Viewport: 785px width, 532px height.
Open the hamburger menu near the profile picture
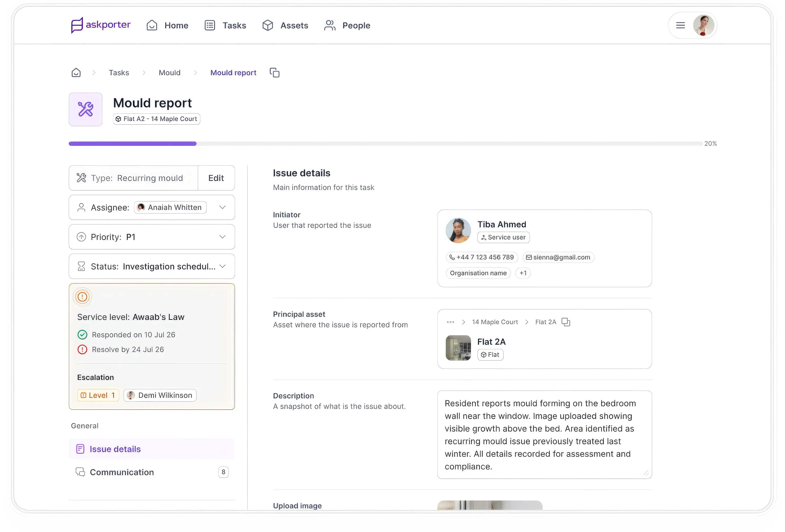pyautogui.click(x=680, y=25)
